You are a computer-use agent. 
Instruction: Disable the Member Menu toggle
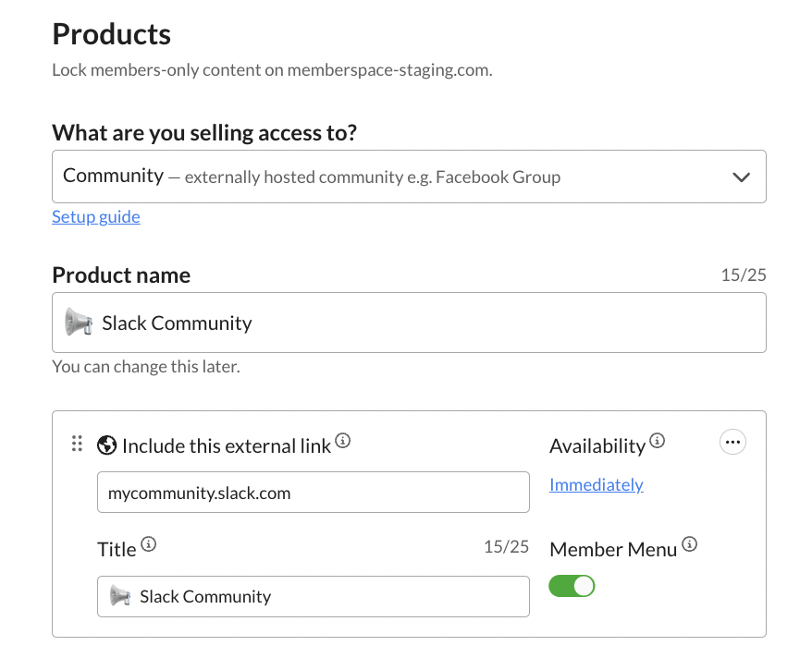[x=572, y=586]
